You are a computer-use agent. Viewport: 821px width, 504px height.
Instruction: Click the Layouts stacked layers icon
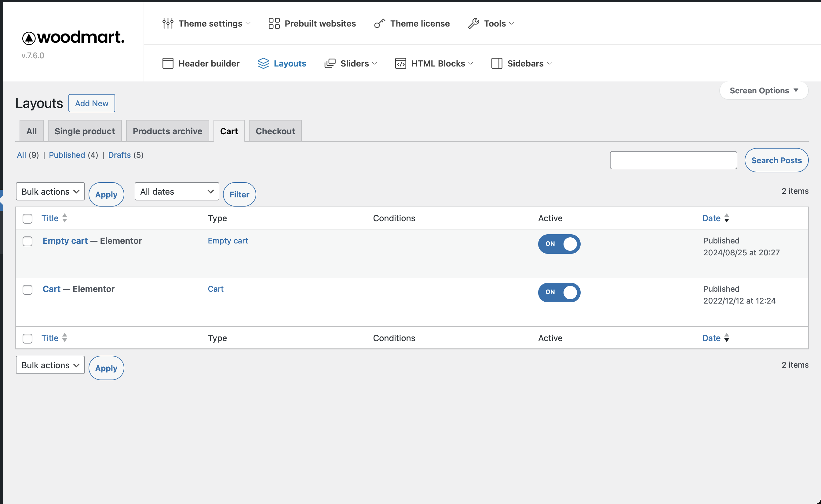[x=263, y=63]
